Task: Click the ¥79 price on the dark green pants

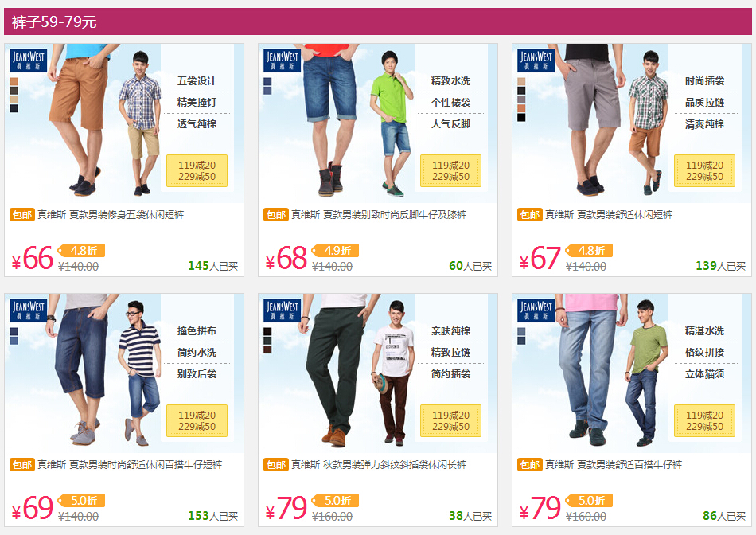Action: coord(286,508)
